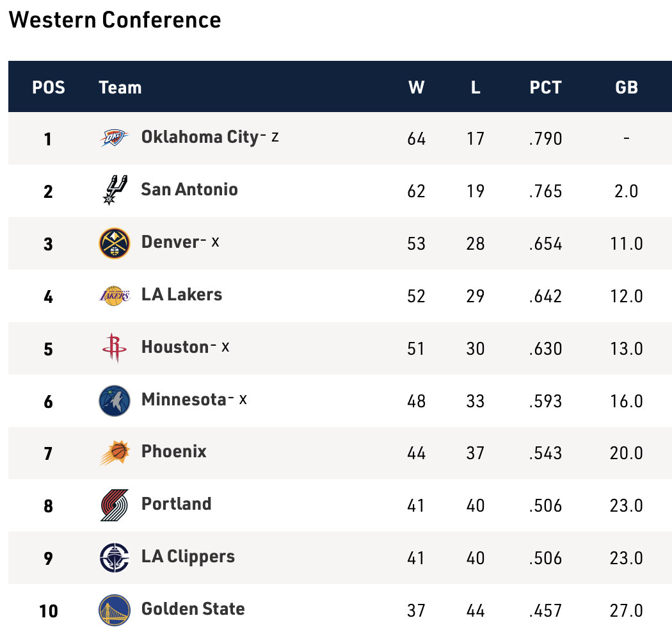This screenshot has height=634, width=672.
Task: Select the LA Clippers logo
Action: (x=115, y=558)
